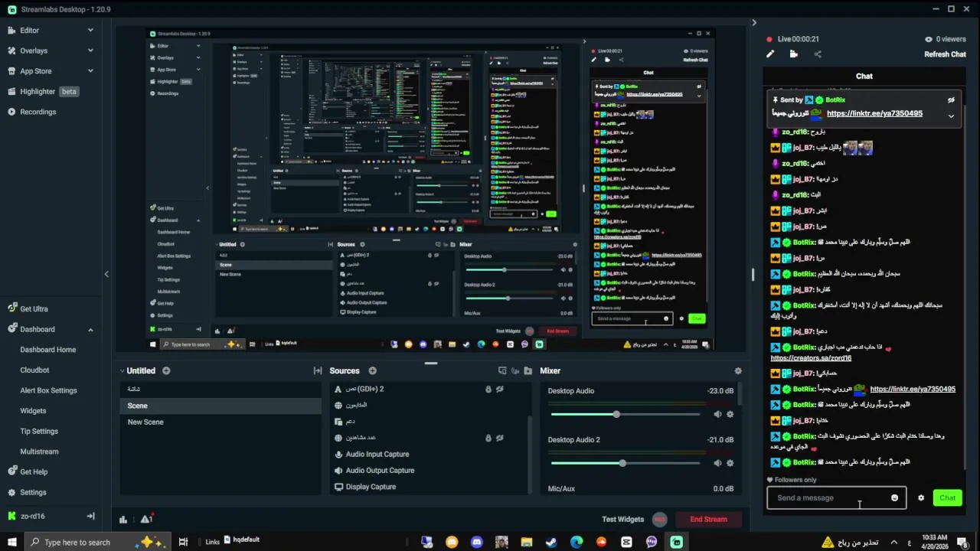
Task: Expand the pinned chat message chevron
Action: 951,116
